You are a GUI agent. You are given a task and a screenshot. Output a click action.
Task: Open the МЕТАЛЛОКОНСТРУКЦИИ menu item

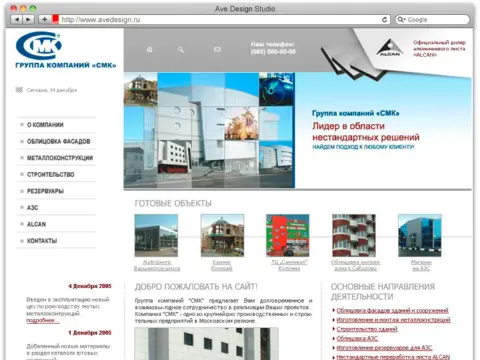(x=60, y=158)
